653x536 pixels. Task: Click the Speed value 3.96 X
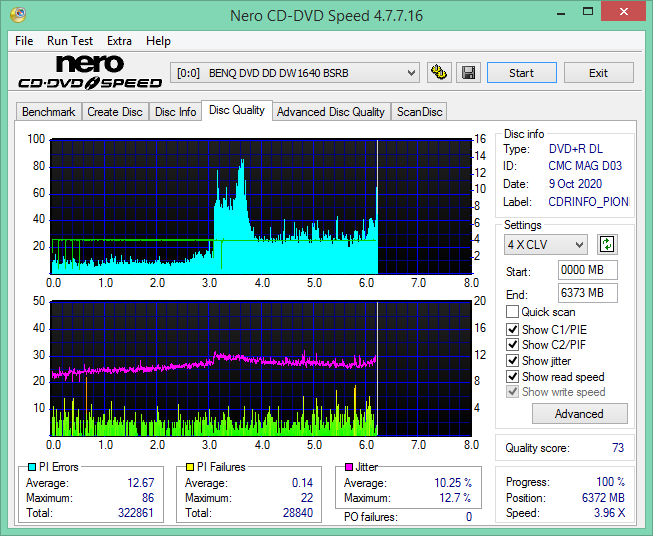pyautogui.click(x=609, y=513)
